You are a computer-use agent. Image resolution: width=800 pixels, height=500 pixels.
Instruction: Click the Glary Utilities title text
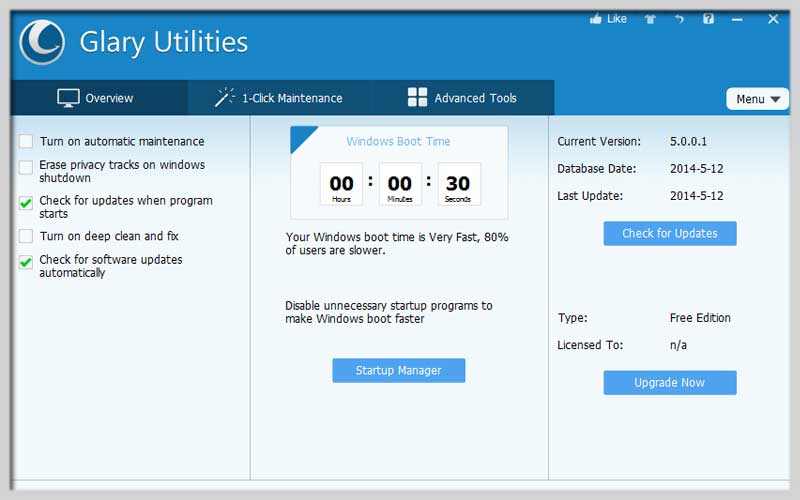[164, 42]
